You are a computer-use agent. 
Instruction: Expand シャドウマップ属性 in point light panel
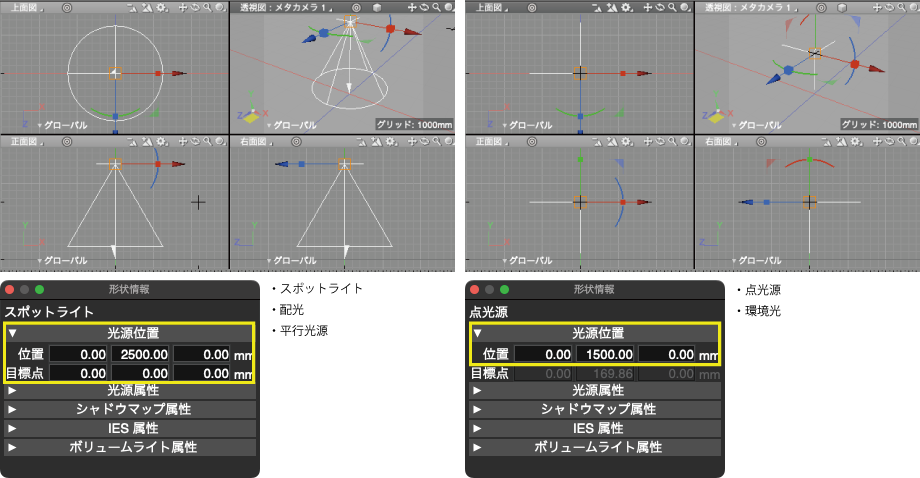(x=476, y=409)
